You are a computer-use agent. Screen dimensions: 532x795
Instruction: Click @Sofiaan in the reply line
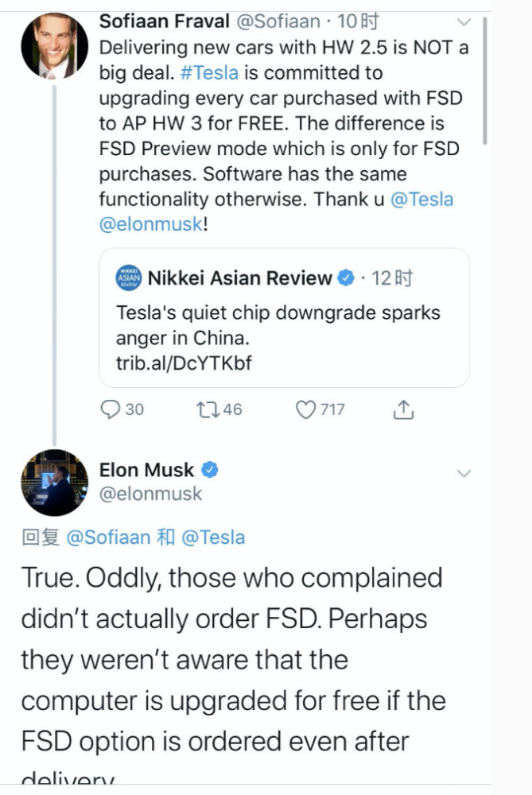tap(108, 537)
